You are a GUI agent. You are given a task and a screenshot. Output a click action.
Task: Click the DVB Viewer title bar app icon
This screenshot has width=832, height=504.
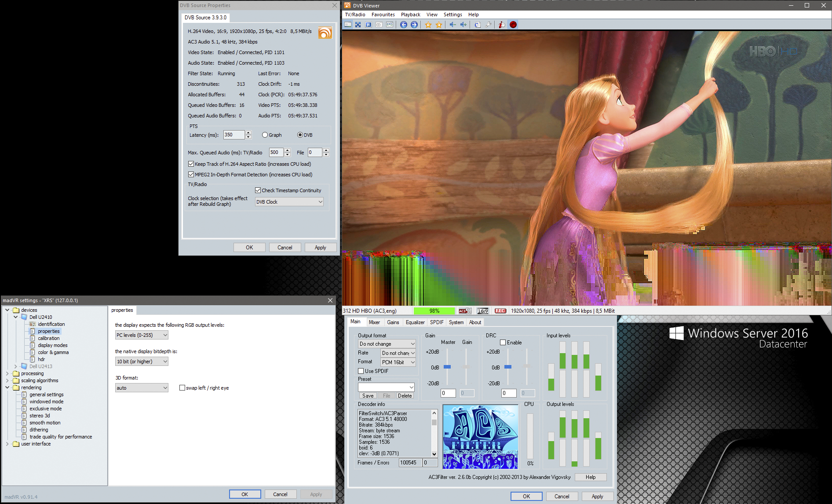(x=347, y=5)
